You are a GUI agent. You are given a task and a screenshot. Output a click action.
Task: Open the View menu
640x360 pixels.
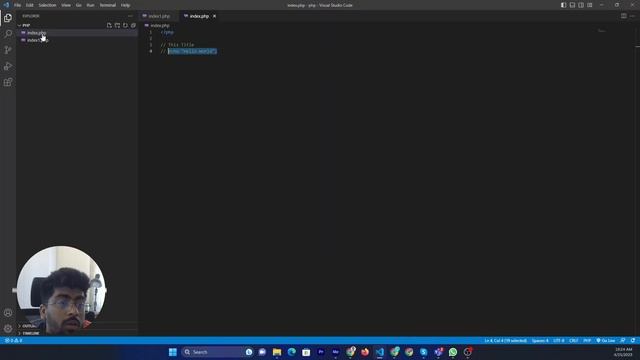pos(66,5)
